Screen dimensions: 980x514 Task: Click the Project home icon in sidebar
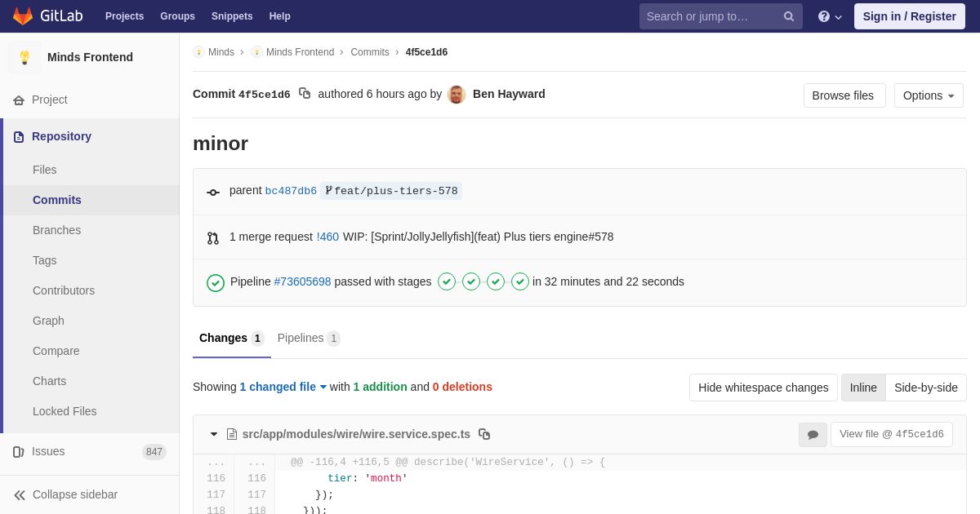point(19,100)
